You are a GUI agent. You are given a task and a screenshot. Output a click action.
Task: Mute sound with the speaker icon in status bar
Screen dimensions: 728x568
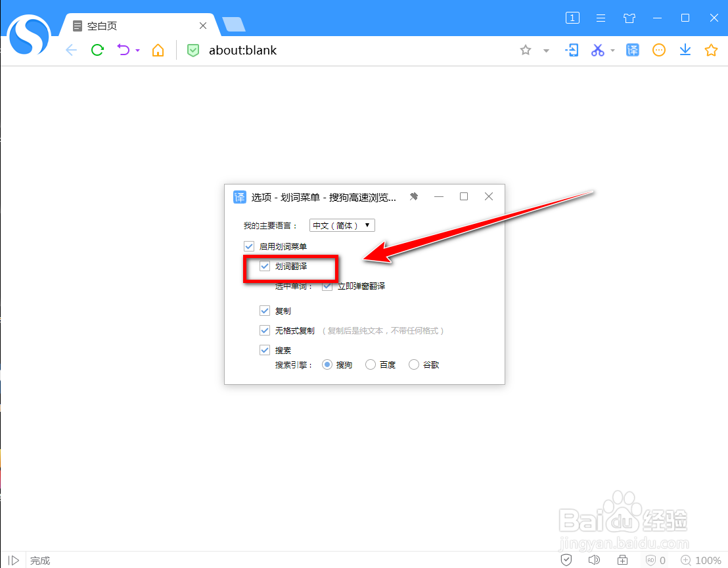coord(594,560)
